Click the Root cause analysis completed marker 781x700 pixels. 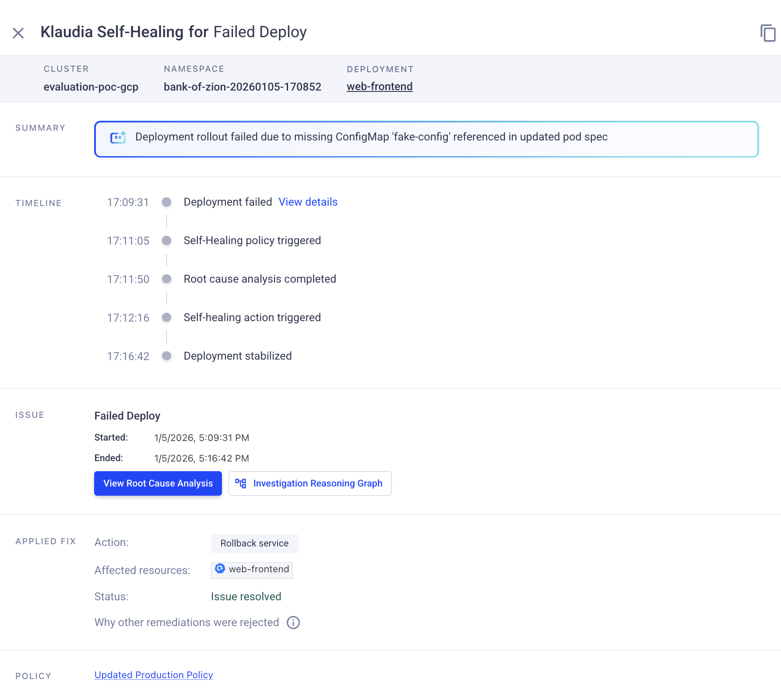(x=166, y=279)
